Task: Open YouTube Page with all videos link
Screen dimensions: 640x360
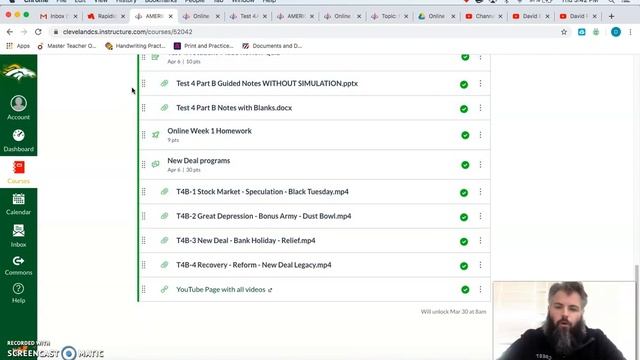Action: (x=221, y=289)
